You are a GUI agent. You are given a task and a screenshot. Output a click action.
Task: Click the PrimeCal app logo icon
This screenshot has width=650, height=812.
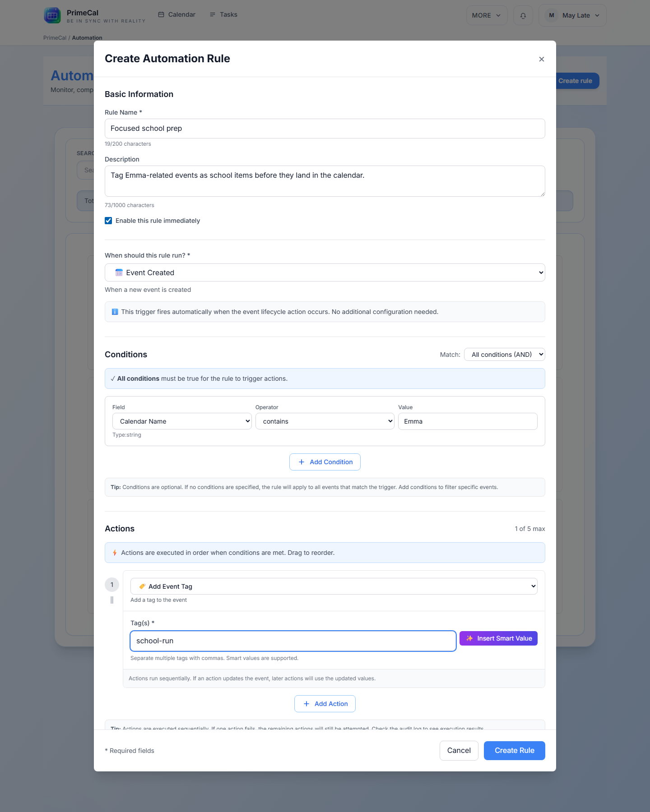[52, 15]
